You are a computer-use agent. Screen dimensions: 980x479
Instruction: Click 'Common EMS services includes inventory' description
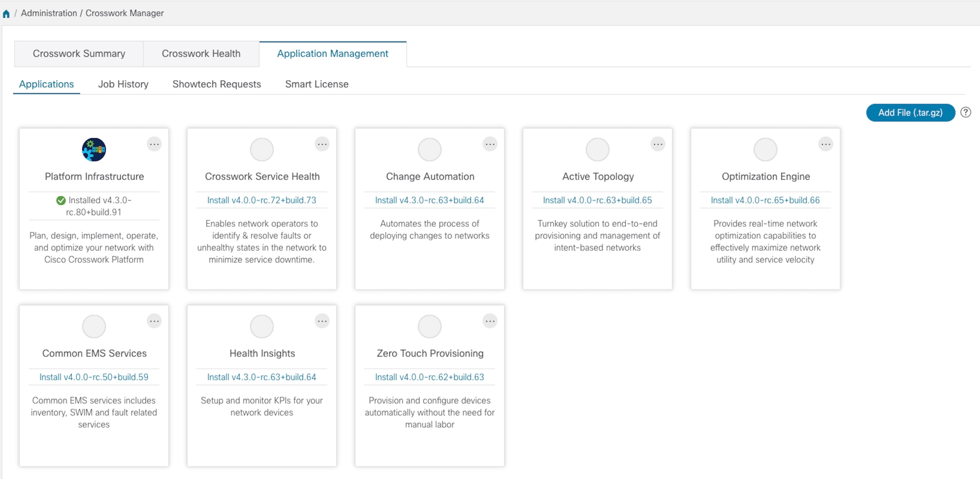pyautogui.click(x=94, y=412)
